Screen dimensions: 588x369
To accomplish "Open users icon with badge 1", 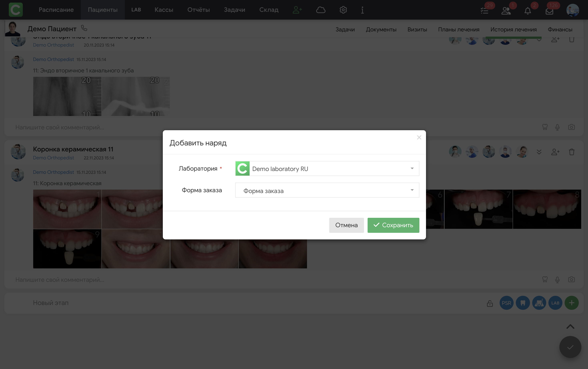I will point(506,11).
